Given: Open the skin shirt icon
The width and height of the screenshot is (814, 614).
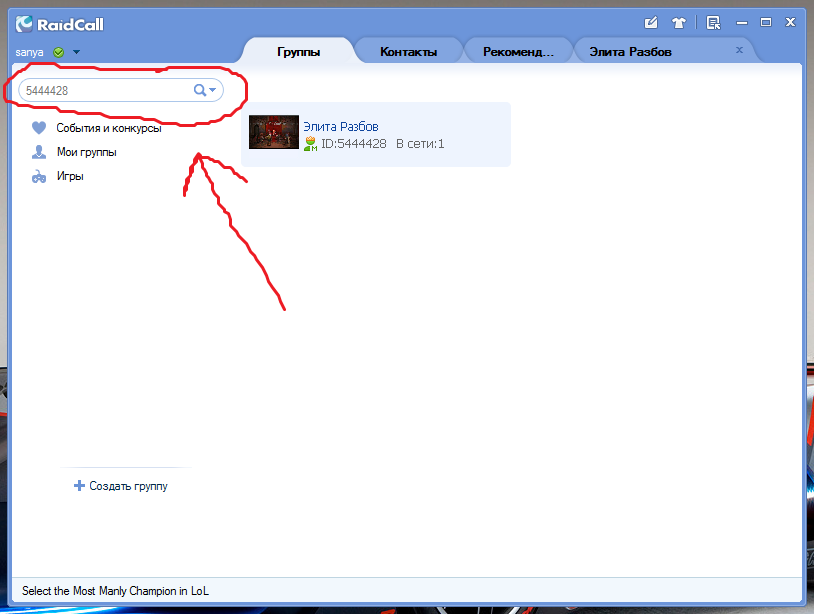Looking at the screenshot, I should 679,23.
